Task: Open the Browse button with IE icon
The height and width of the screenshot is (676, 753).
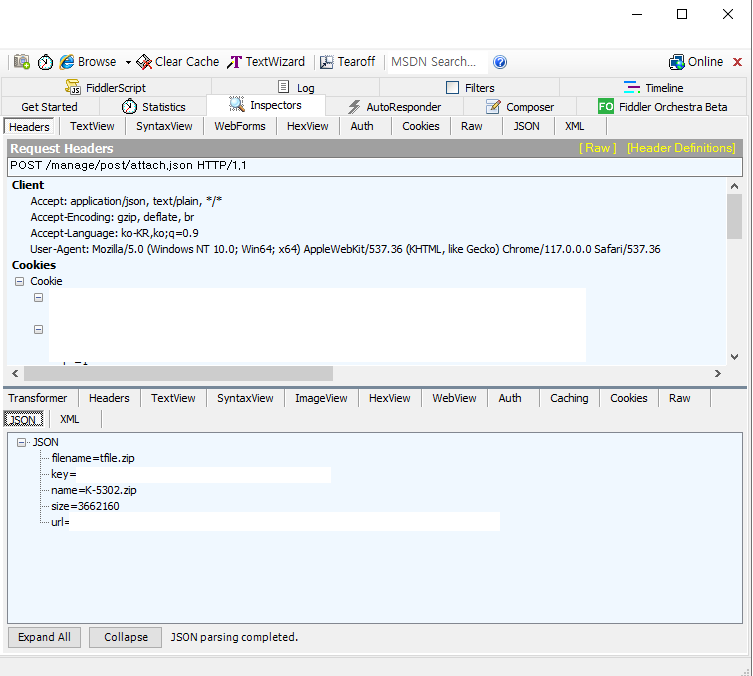Action: [88, 62]
